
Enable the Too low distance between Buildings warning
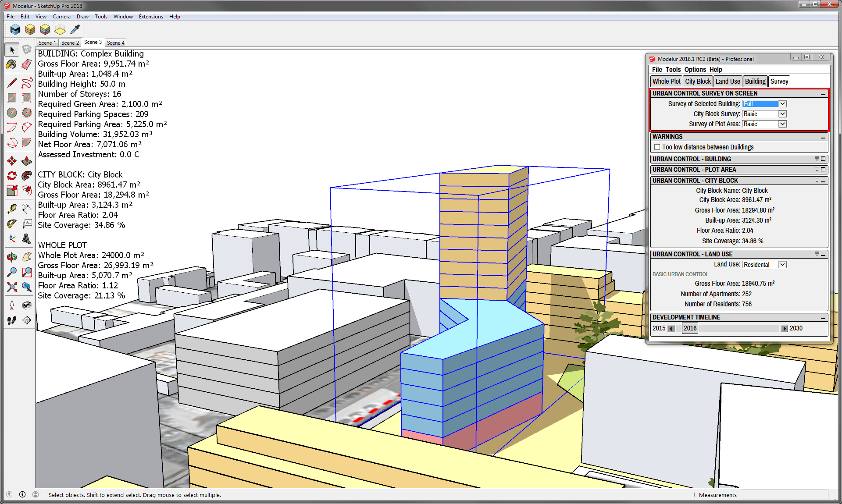coord(657,147)
